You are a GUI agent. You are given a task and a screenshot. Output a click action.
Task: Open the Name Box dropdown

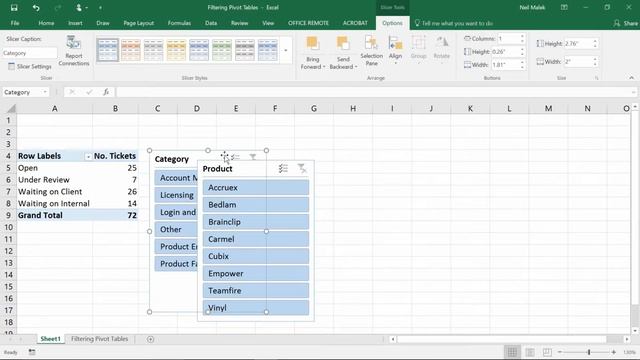44,92
